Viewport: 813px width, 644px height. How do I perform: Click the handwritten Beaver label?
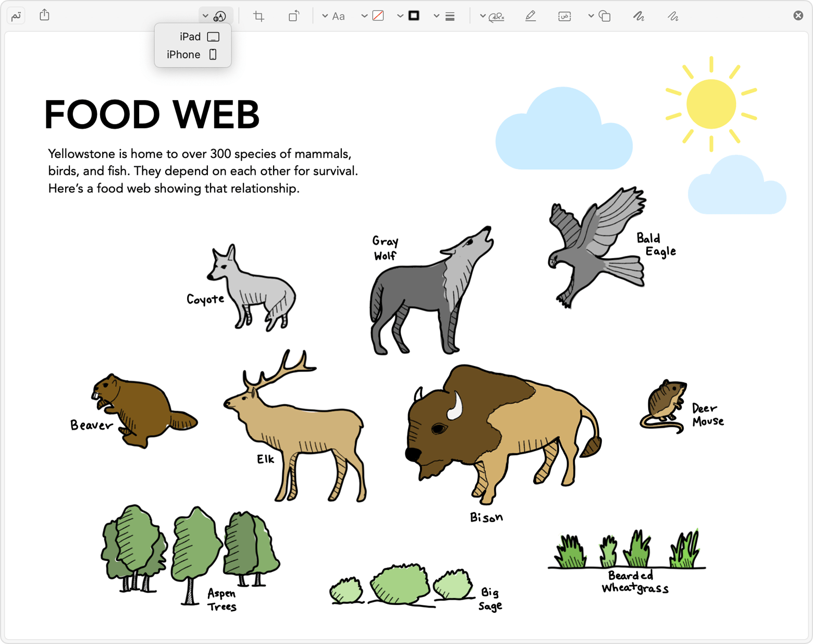91,425
